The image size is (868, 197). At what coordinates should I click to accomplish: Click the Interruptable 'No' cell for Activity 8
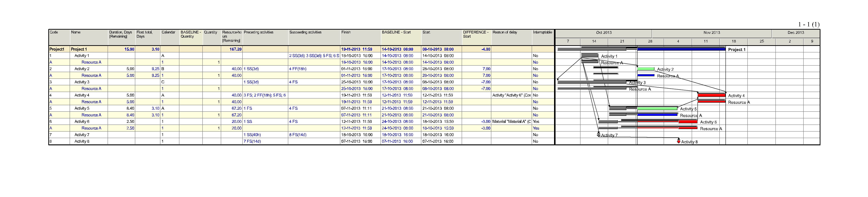535,142
